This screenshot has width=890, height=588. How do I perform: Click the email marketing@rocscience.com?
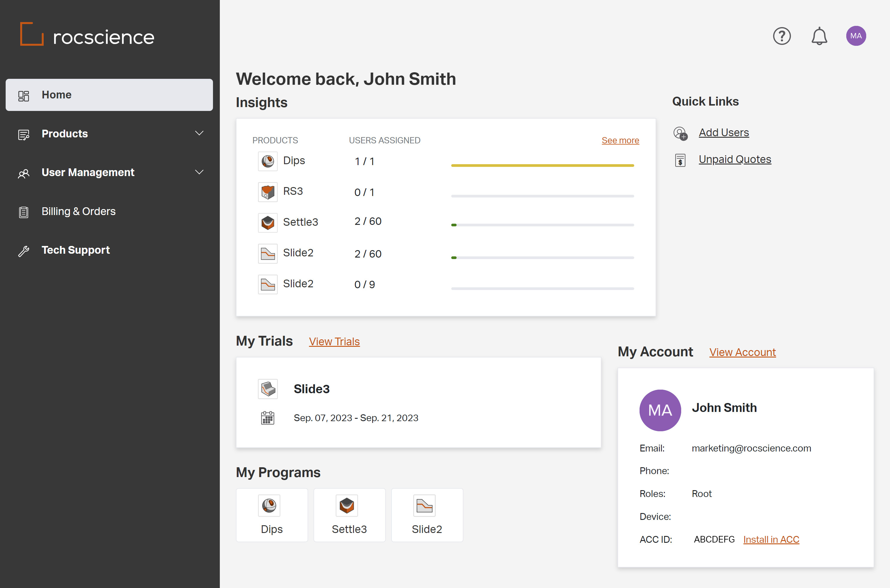pos(751,448)
